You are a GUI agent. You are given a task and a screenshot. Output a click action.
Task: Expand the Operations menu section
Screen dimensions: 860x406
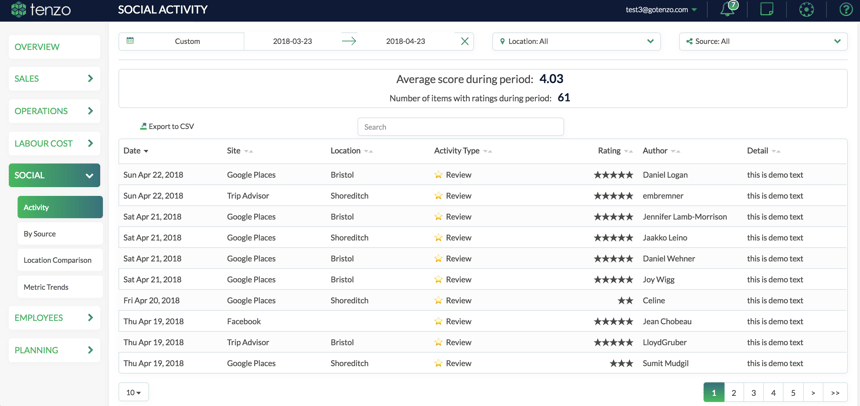pyautogui.click(x=54, y=111)
